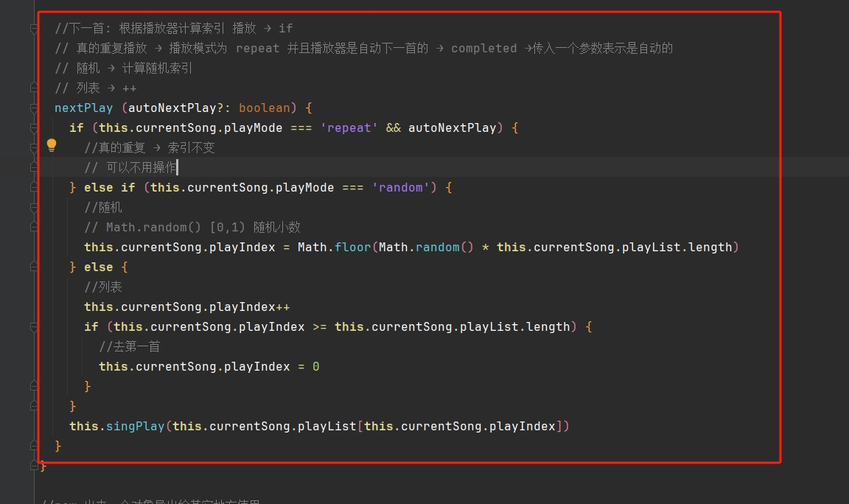Click the completed word in second comment line
Image resolution: width=849 pixels, height=504 pixels.
click(483, 48)
